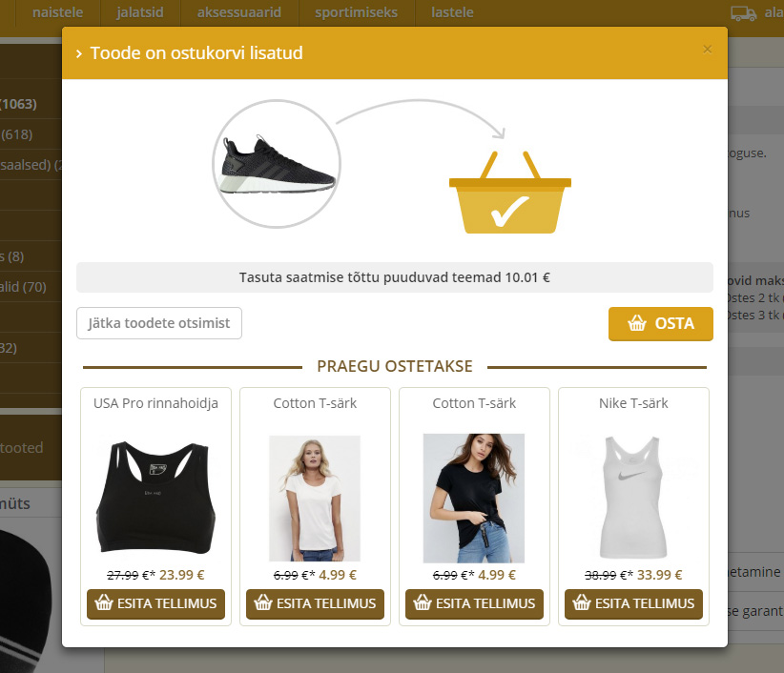Continue shopping via Jätka toodete otsimist
784x673 pixels.
159,323
